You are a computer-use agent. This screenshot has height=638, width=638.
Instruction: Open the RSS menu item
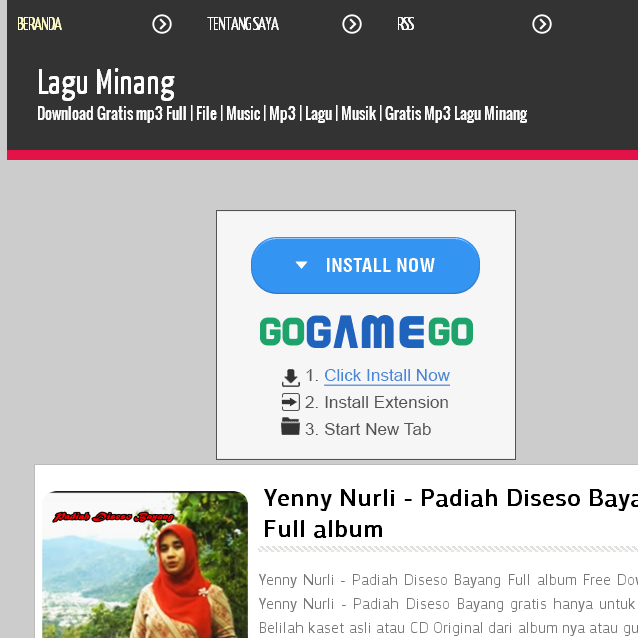(406, 24)
